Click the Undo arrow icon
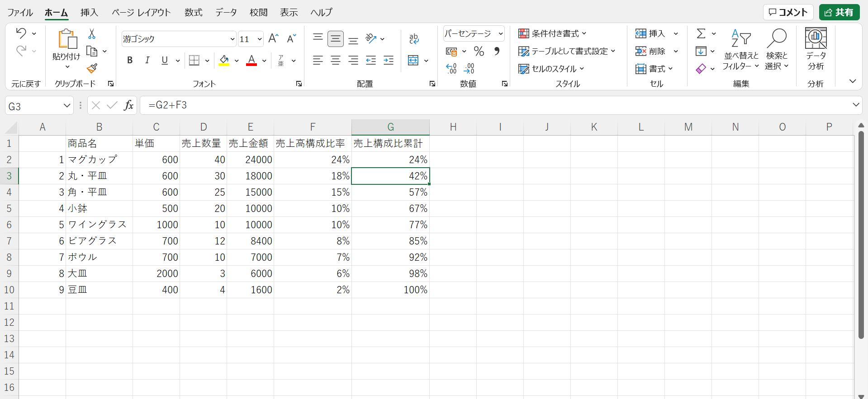 point(21,33)
